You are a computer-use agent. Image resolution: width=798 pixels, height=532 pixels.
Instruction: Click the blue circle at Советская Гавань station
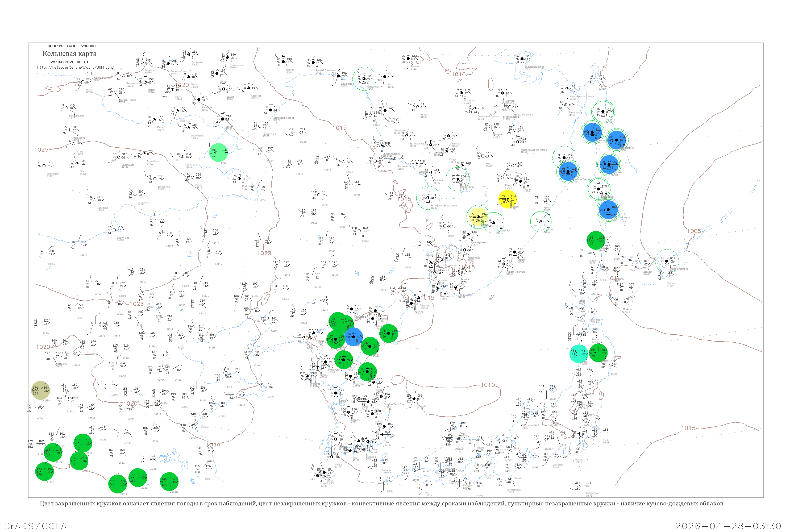(x=568, y=171)
